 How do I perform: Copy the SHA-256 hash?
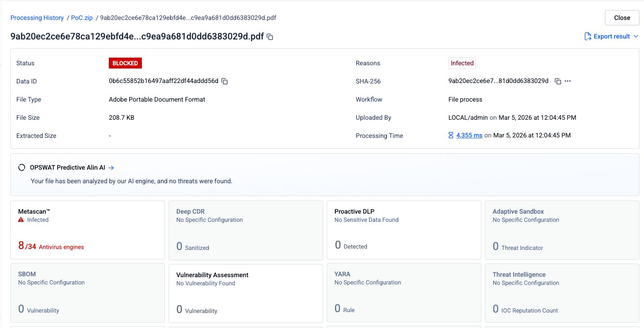tap(558, 81)
